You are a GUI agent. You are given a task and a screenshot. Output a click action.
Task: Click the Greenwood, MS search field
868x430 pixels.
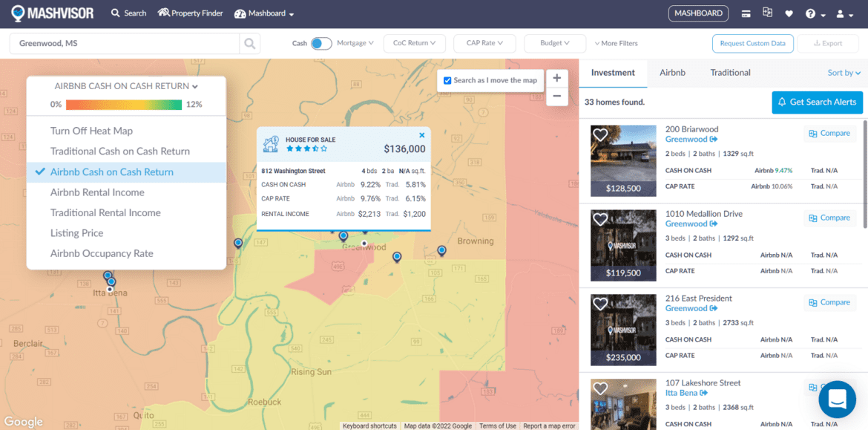(x=124, y=44)
